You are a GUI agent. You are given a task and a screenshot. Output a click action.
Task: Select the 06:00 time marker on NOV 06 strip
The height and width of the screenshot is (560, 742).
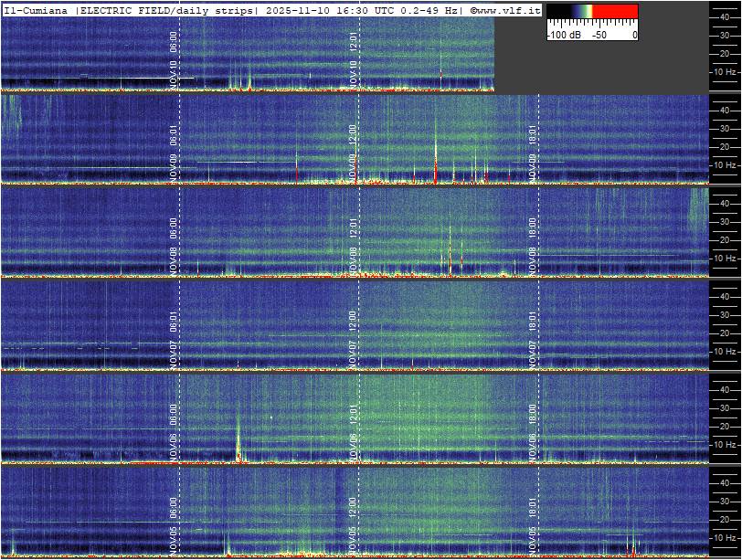(x=174, y=414)
